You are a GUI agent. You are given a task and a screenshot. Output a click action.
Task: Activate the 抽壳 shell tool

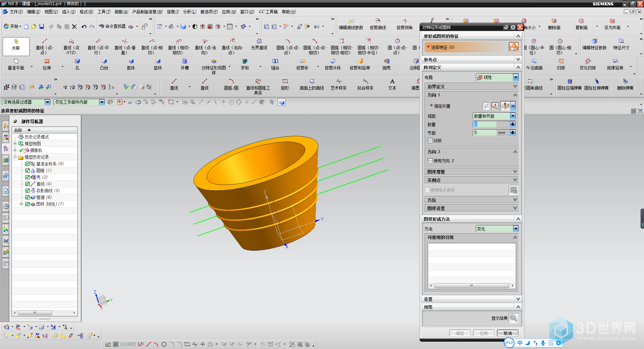[386, 64]
